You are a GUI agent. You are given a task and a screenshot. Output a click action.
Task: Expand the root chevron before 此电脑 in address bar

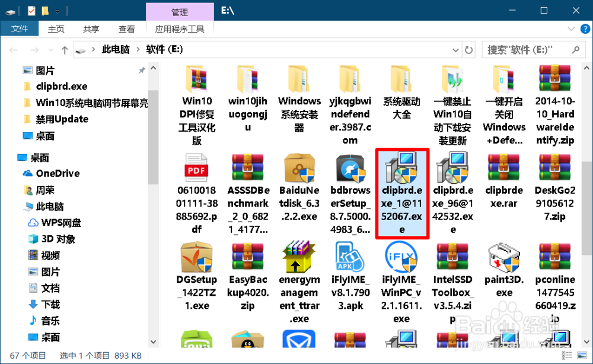[x=93, y=50]
